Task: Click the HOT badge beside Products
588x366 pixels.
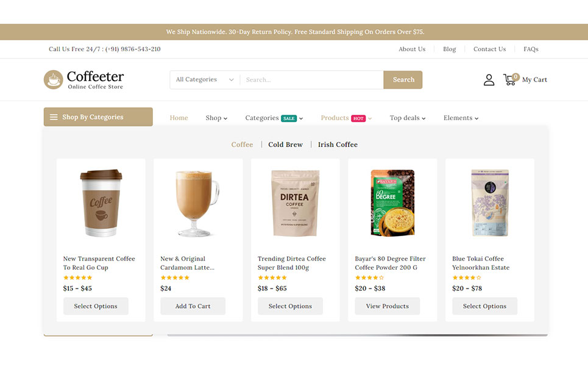Action: 358,118
